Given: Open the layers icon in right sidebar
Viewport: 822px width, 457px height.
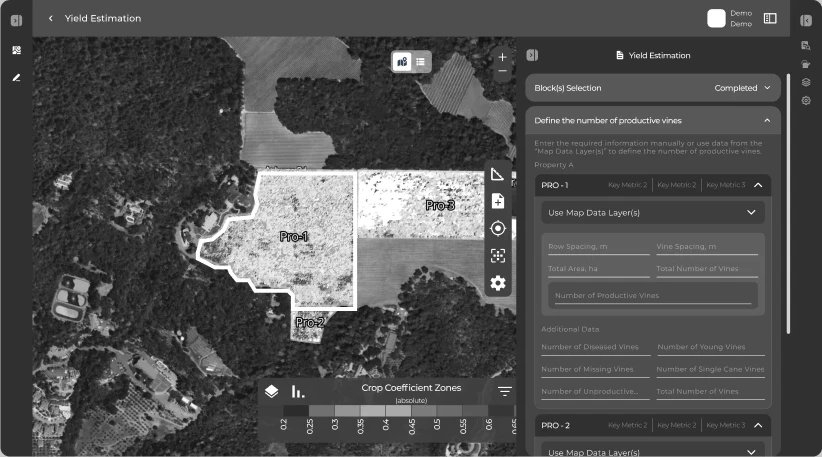Looking at the screenshot, I should (806, 82).
